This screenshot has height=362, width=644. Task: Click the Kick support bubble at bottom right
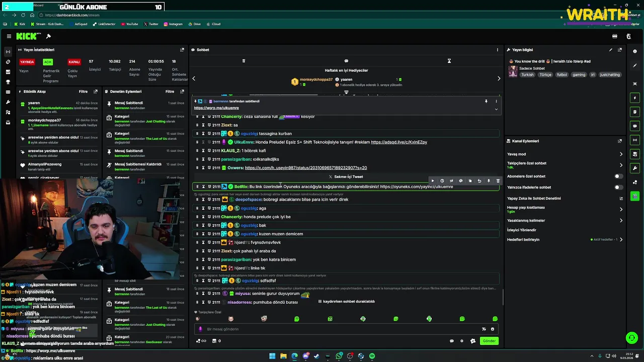(x=631, y=338)
